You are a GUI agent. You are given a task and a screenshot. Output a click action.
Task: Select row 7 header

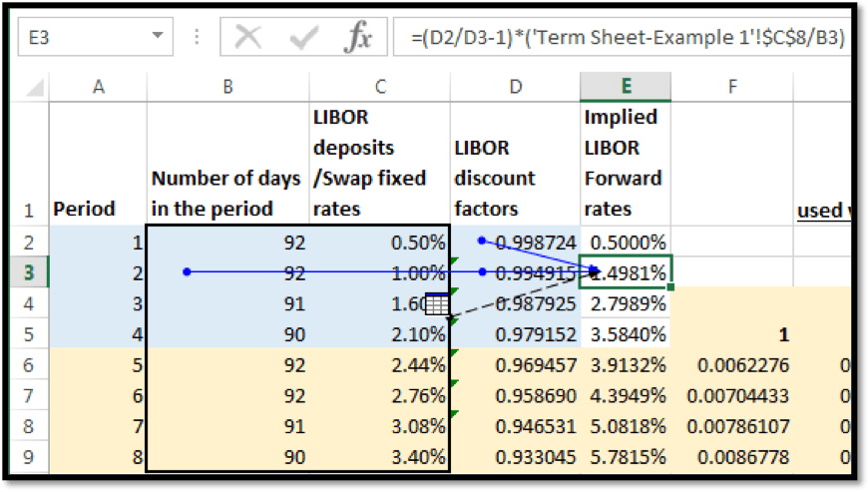pos(30,396)
